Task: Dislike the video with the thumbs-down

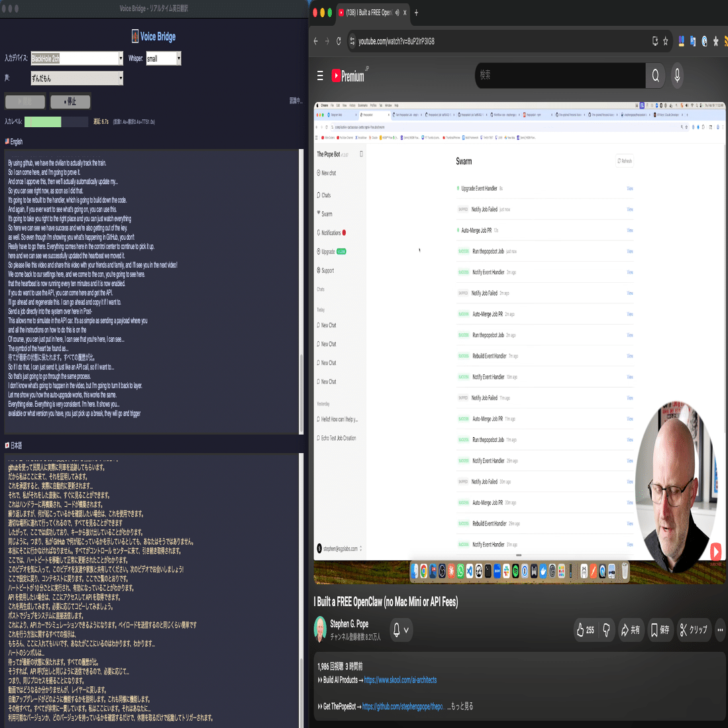Action: 606,630
